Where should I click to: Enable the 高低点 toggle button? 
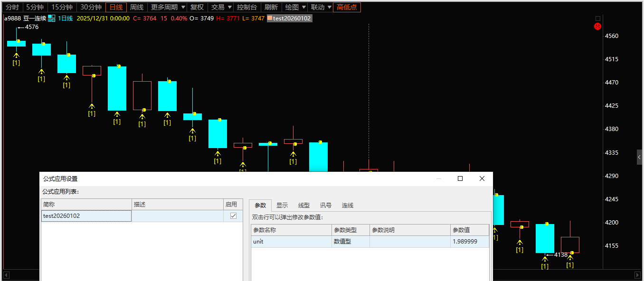pyautogui.click(x=347, y=7)
